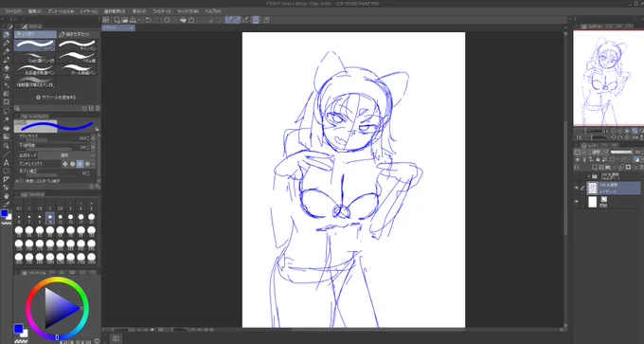
Task: Select the Fill bucket tool
Action: tap(7, 128)
